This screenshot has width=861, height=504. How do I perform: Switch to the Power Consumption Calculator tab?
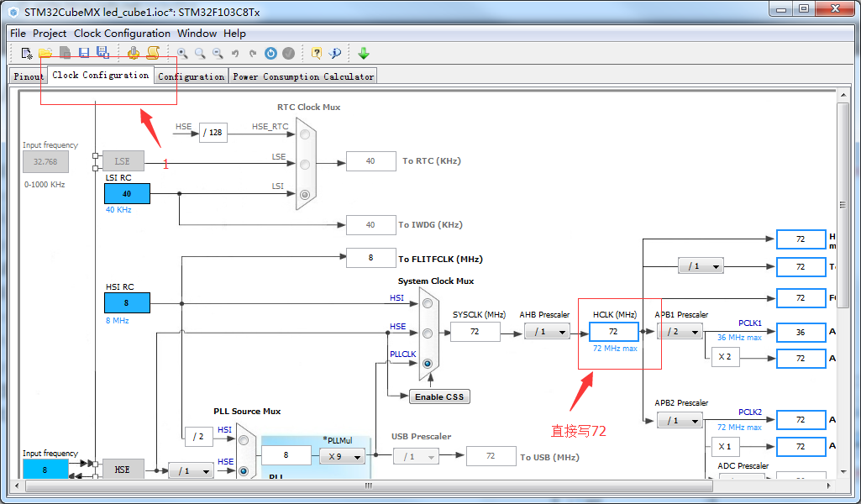coord(302,76)
